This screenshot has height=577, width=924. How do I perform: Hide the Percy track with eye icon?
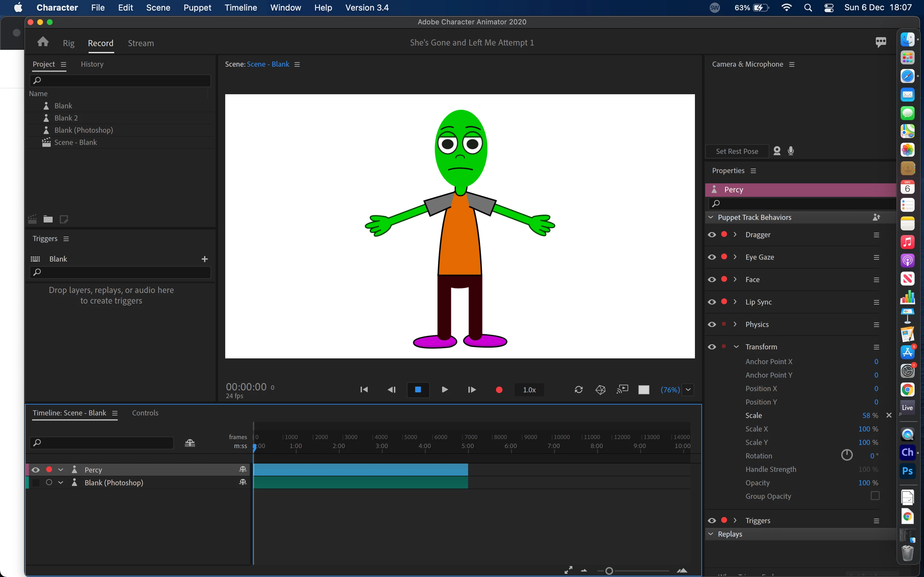point(36,470)
